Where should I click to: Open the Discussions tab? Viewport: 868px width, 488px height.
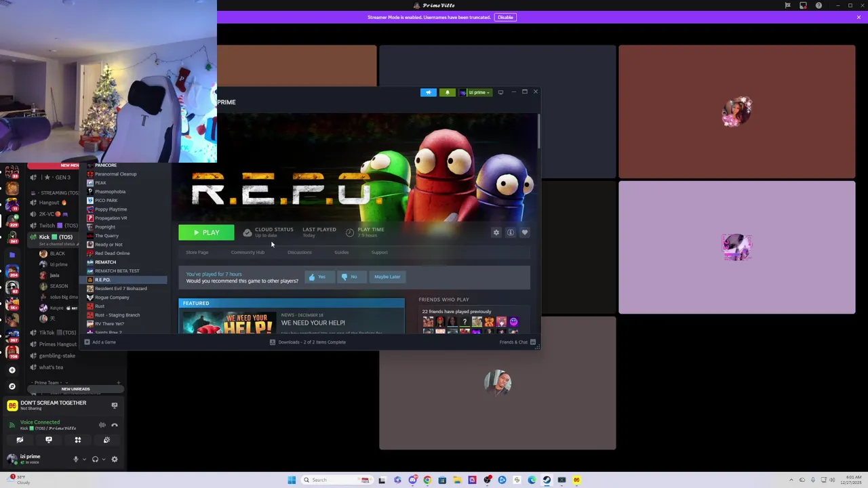click(300, 252)
